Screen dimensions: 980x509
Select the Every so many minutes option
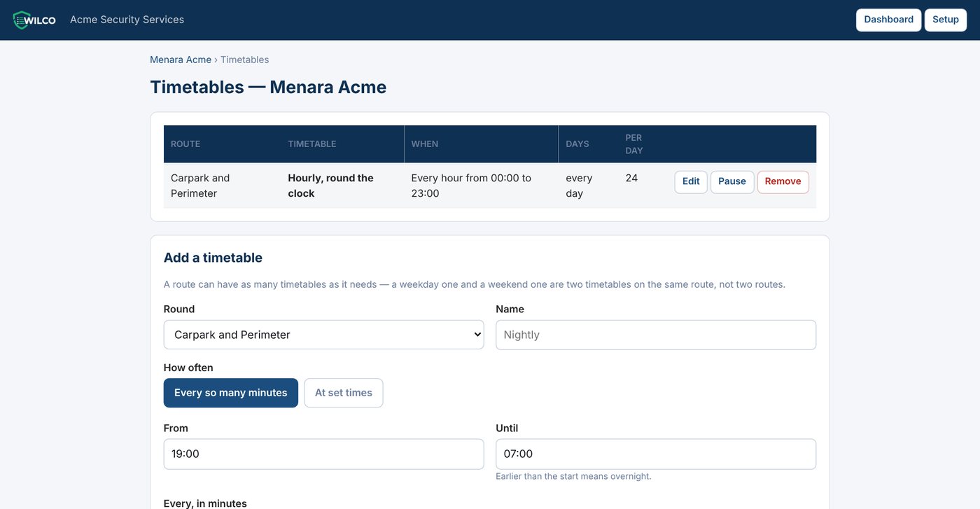(231, 393)
